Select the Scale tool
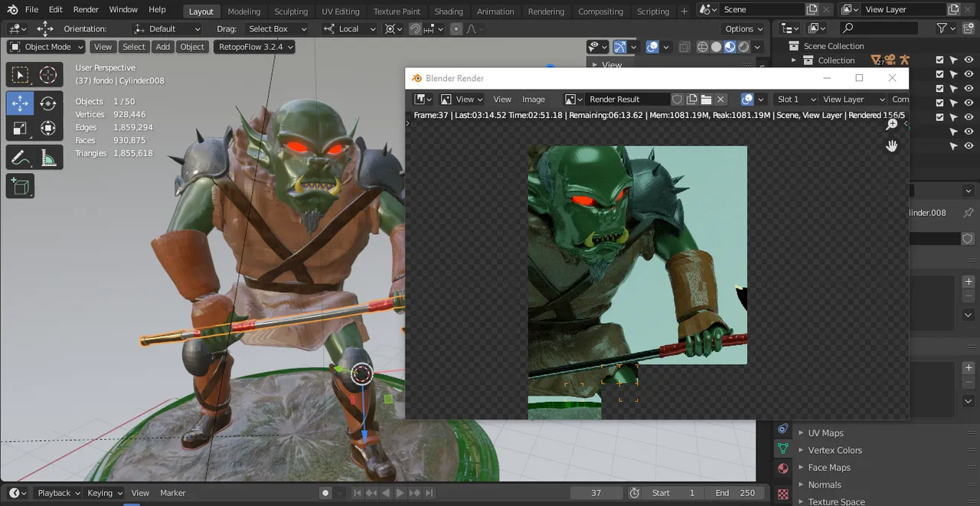The image size is (980, 506). coord(20,129)
